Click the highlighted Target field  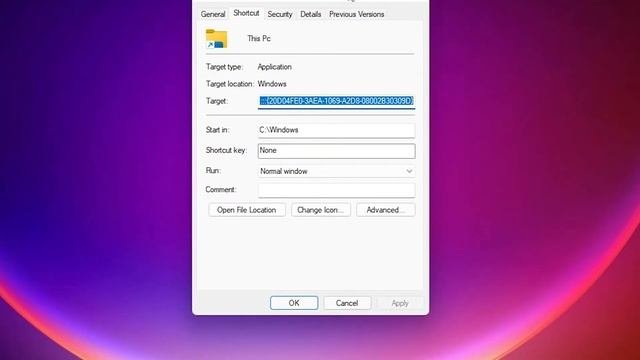pos(336,101)
